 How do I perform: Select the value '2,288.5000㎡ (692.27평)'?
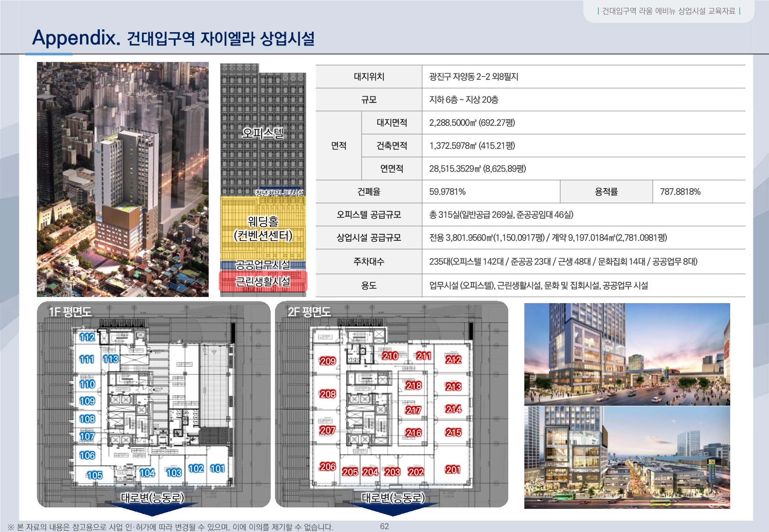point(472,122)
